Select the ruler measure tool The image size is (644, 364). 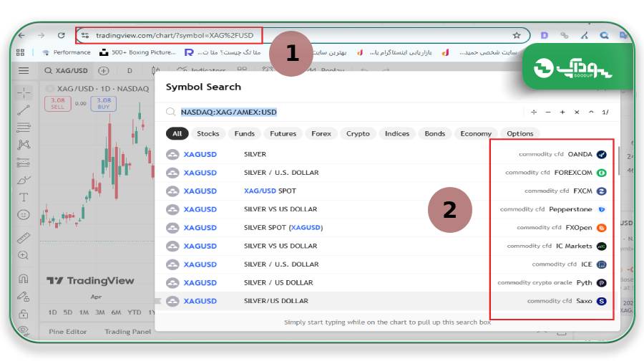point(24,238)
